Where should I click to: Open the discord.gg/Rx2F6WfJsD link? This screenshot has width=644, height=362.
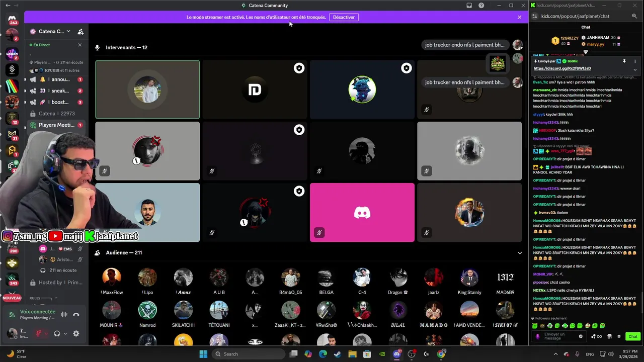coord(562,68)
